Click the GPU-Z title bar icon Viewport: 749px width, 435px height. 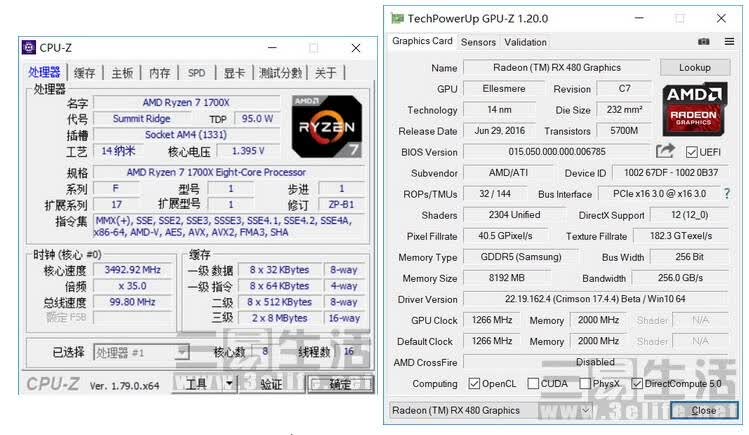pyautogui.click(x=397, y=19)
